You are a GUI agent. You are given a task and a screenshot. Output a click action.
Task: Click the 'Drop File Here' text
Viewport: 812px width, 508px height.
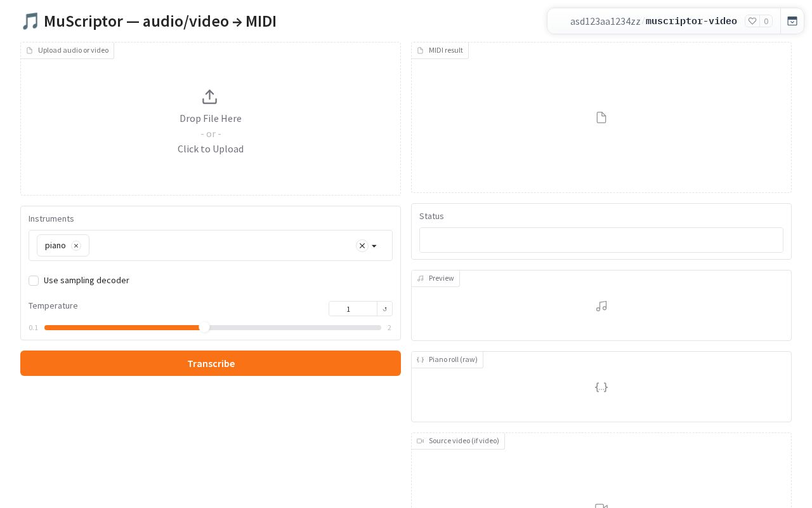[x=211, y=119]
